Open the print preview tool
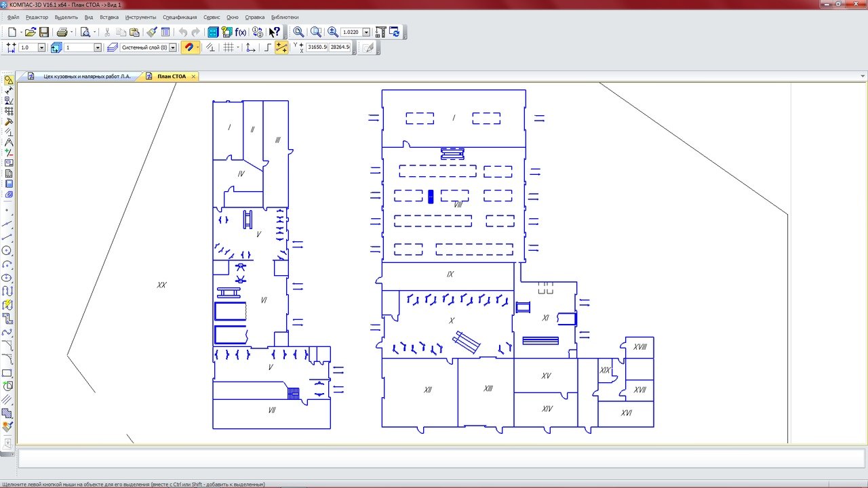 click(85, 32)
